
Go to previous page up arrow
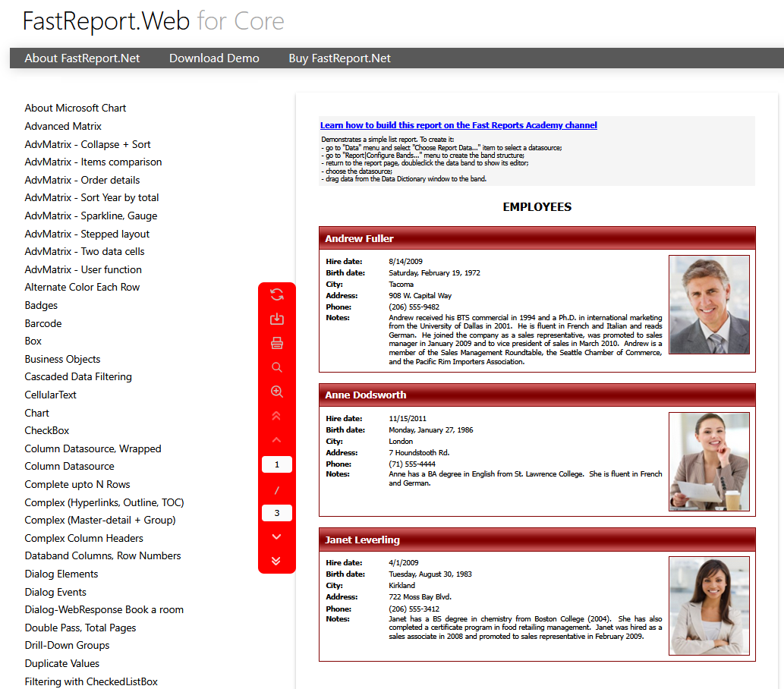(x=276, y=440)
